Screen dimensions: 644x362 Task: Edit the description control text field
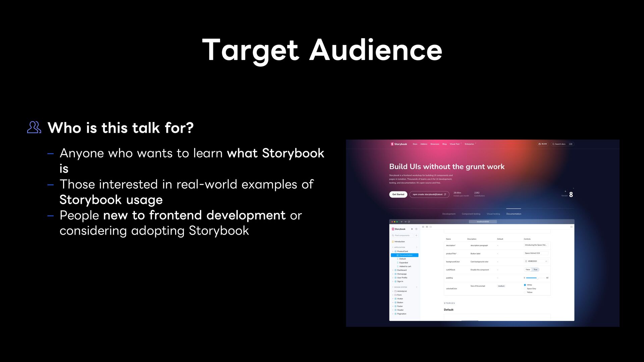pos(536,245)
